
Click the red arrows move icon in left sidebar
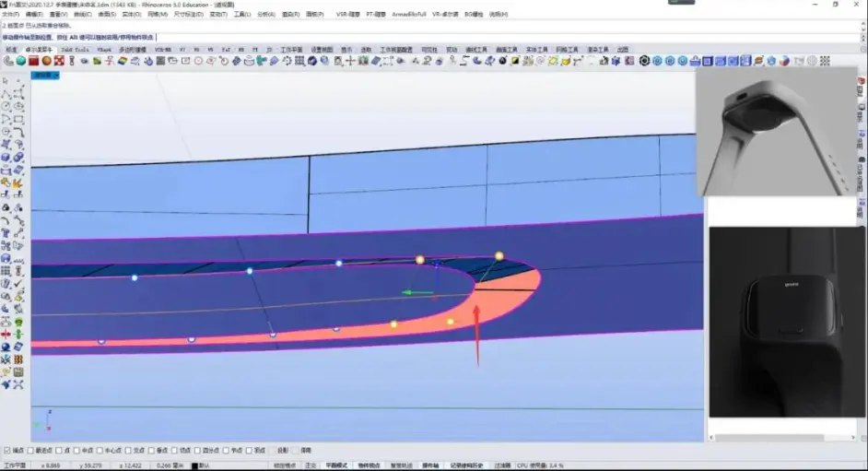pos(6,335)
